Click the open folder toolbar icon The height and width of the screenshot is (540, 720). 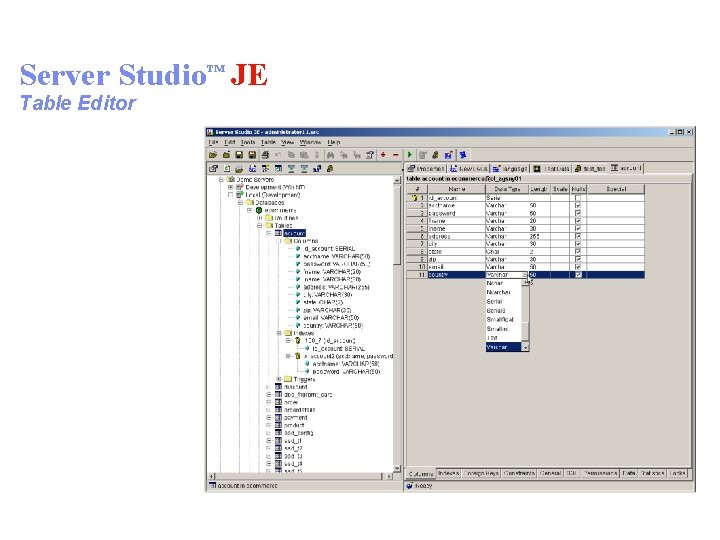click(x=213, y=155)
